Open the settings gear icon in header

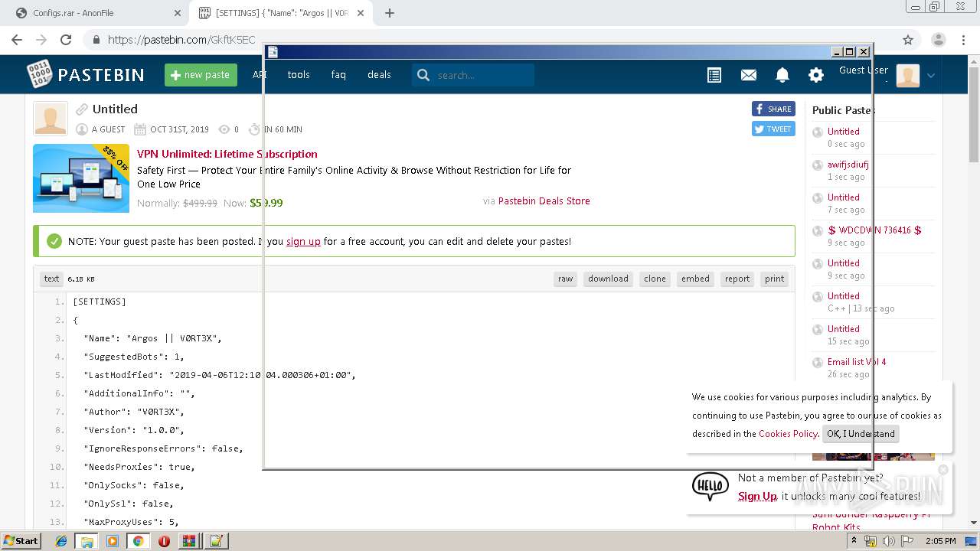click(816, 75)
